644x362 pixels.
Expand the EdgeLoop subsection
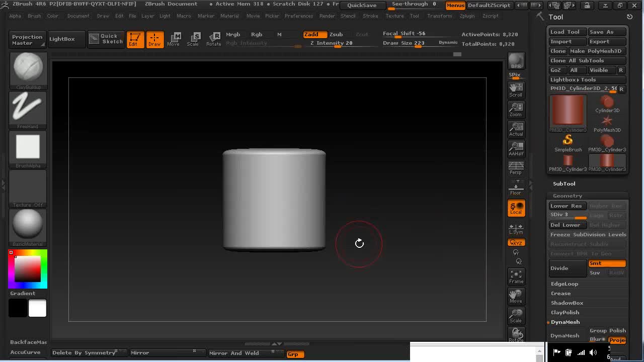565,284
